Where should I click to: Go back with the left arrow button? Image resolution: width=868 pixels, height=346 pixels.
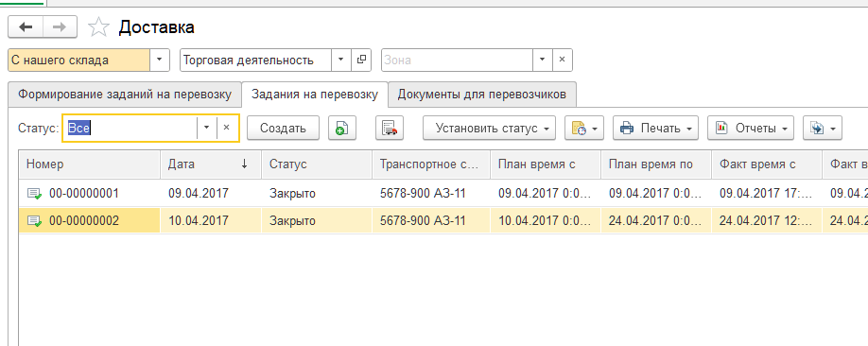tap(26, 27)
